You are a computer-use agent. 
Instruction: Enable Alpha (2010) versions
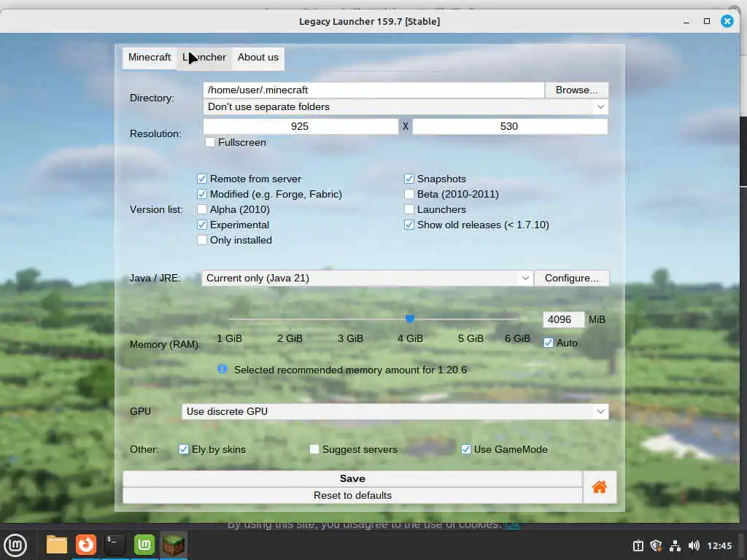pyautogui.click(x=202, y=209)
